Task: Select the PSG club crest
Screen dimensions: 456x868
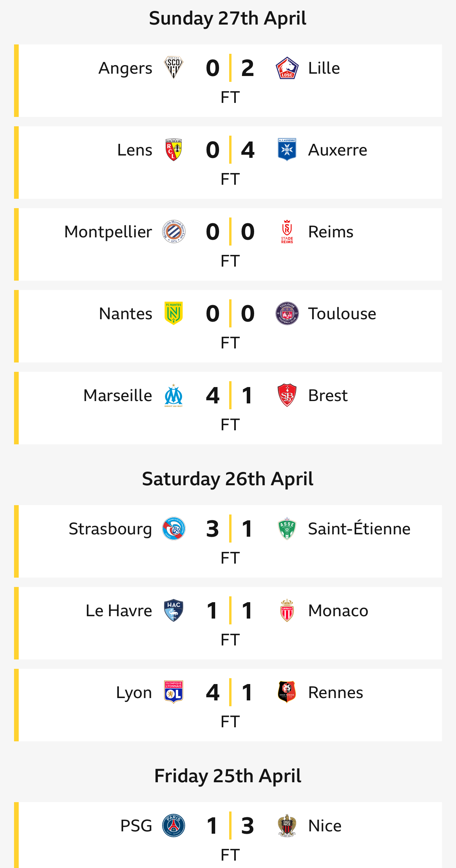Action: tap(173, 826)
